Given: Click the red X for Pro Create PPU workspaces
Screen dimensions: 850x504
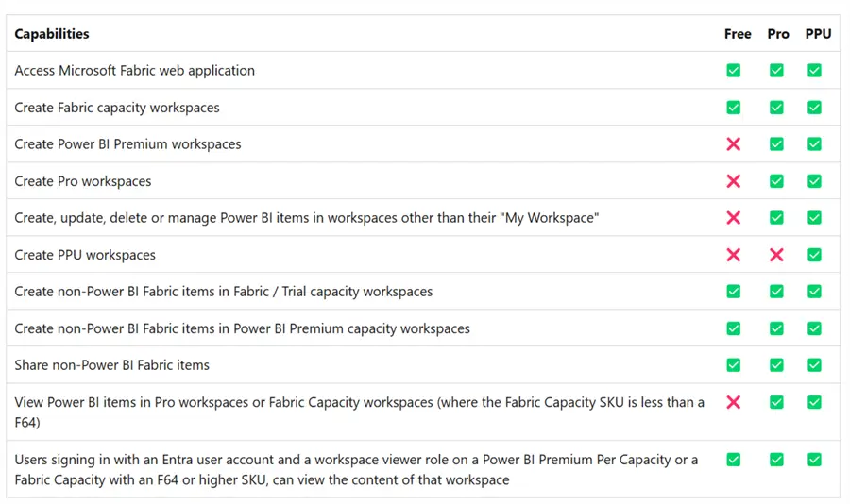Looking at the screenshot, I should tap(776, 255).
